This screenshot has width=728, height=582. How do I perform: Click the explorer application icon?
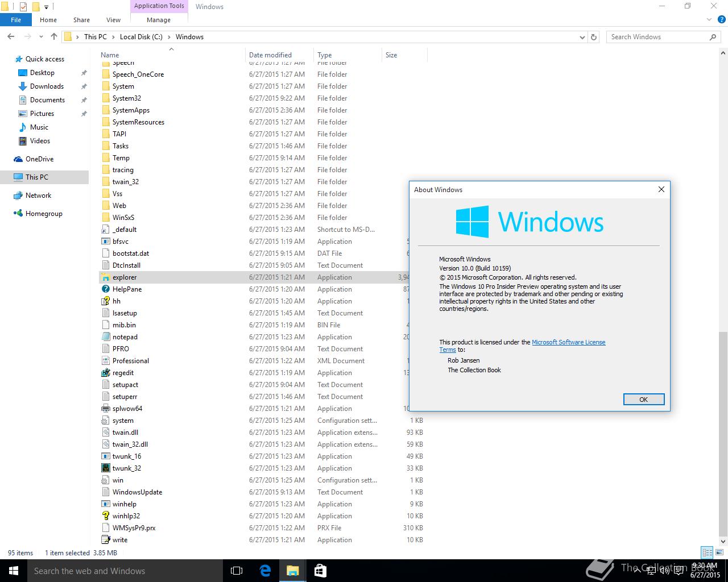[x=105, y=277]
